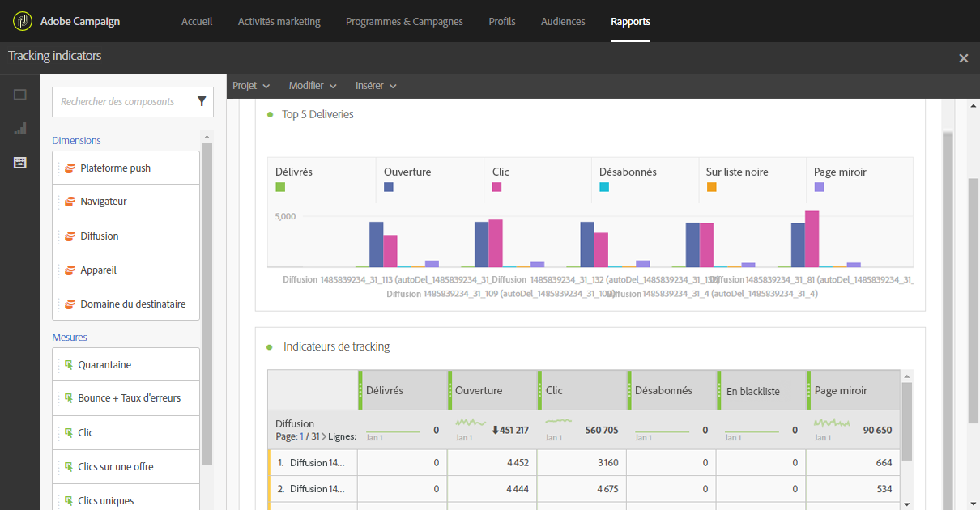Select Navigateur dimension icon
This screenshot has width=980, height=510.
pos(70,202)
